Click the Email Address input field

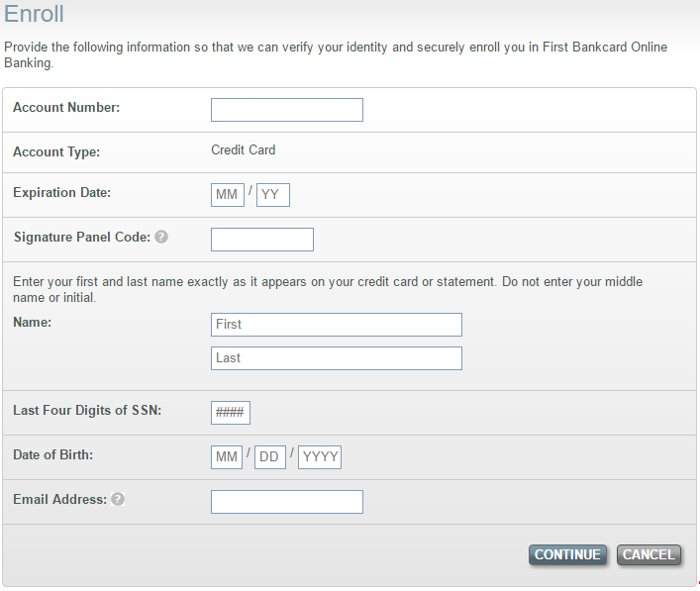coord(287,502)
